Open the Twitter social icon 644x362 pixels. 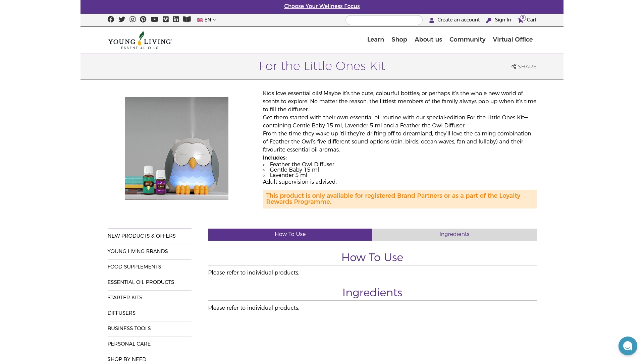tap(122, 19)
